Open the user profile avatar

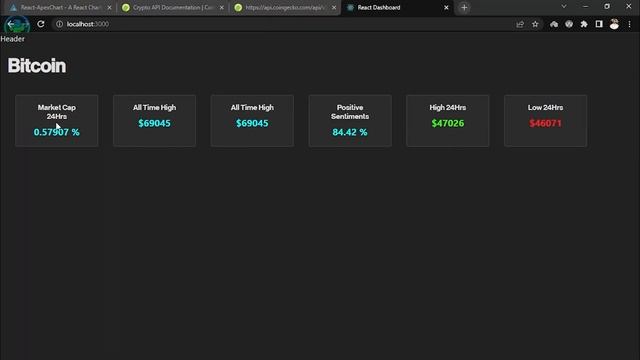click(x=614, y=24)
